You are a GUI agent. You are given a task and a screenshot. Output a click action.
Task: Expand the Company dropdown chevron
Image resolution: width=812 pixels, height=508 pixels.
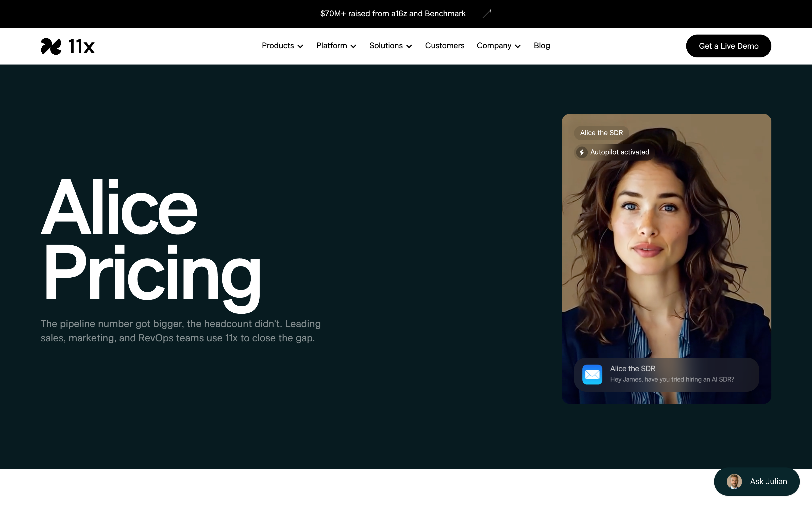(518, 46)
